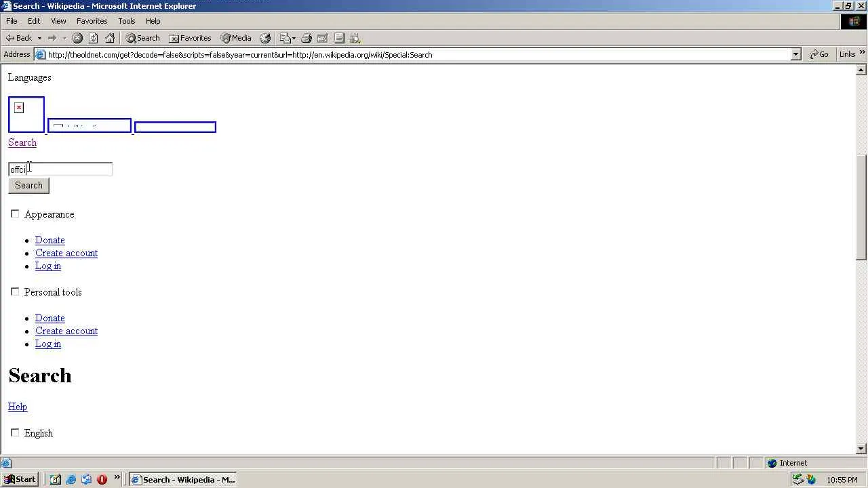Viewport: 868px width, 488px height.
Task: Open the View menu
Action: [58, 21]
